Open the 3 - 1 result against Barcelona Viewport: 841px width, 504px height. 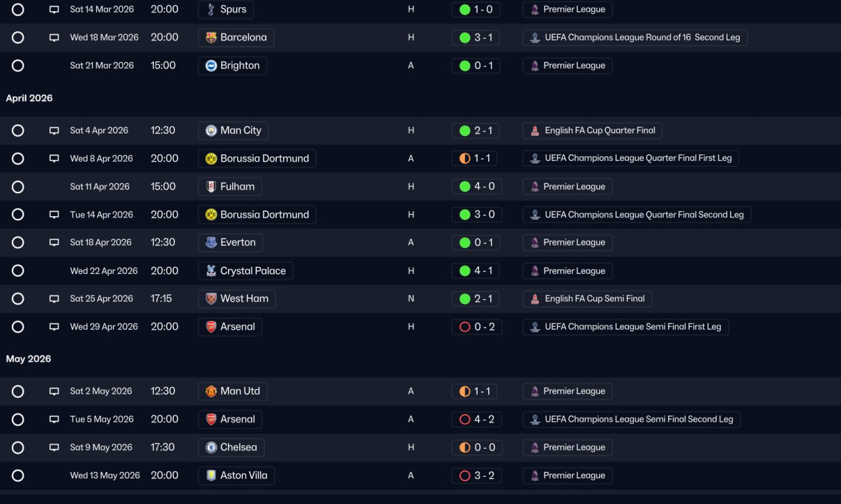[x=476, y=37]
